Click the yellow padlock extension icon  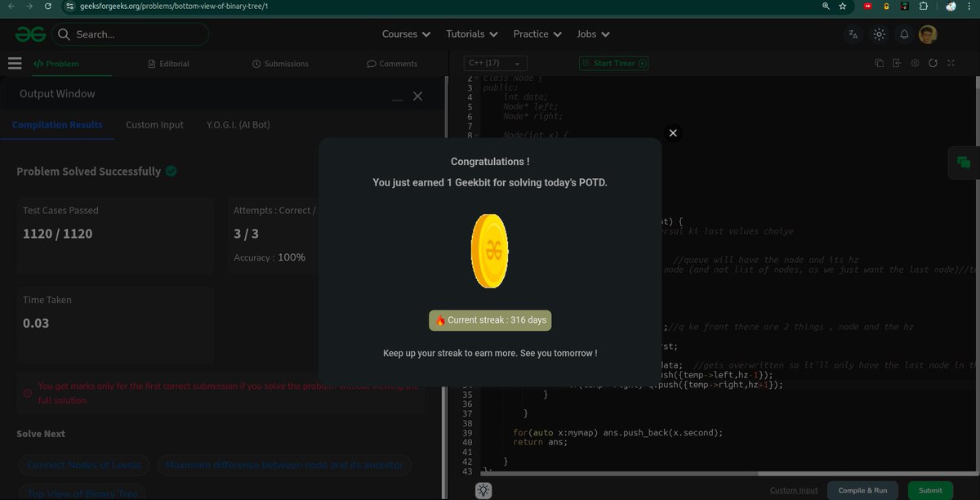tap(886, 6)
